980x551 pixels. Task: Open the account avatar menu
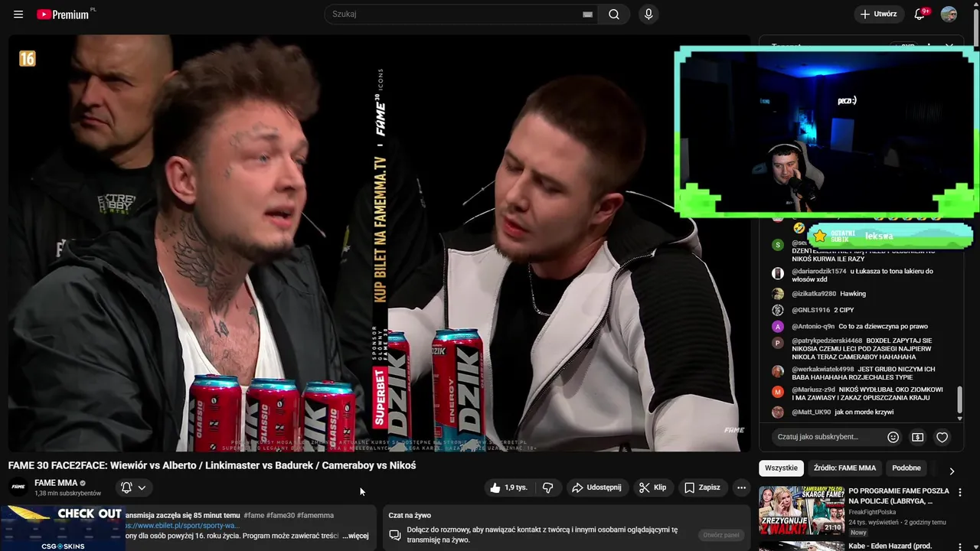[949, 15]
